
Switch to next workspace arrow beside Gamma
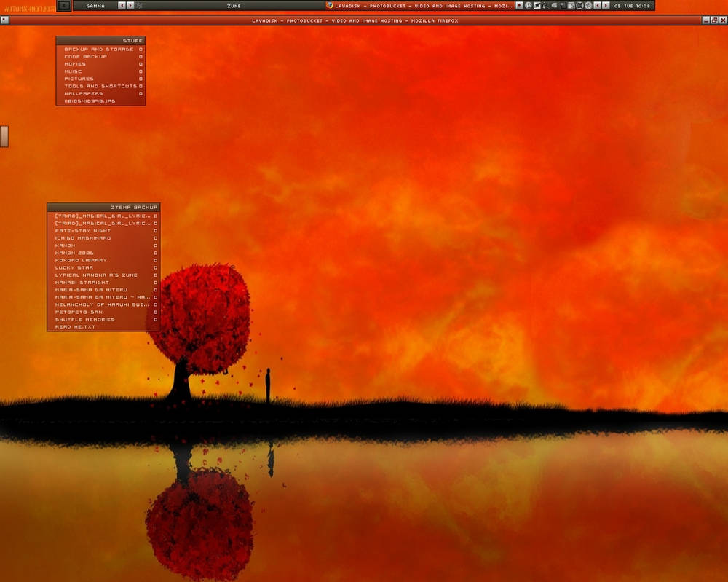pos(130,6)
